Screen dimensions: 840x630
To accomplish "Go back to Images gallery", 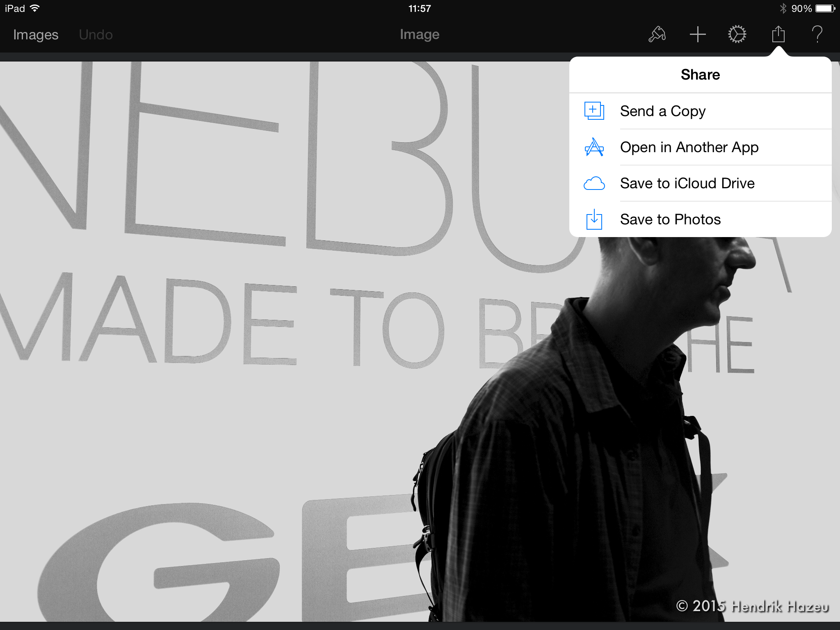I will 36,35.
